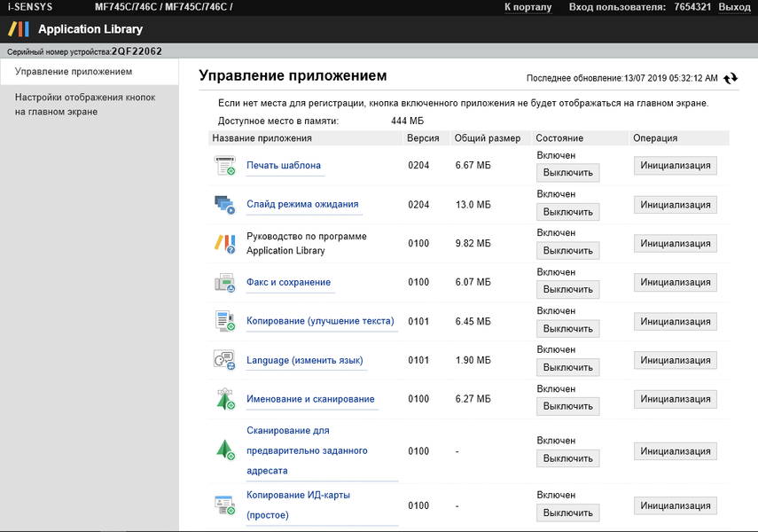The image size is (758, 532).
Task: Click the refresh icon beside the last update time
Action: (x=731, y=78)
